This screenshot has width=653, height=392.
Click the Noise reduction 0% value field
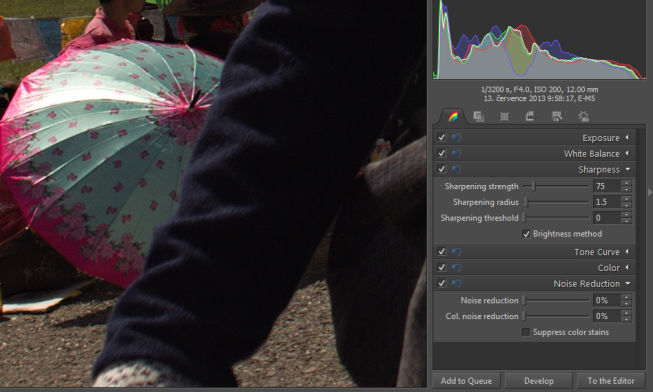coord(607,300)
